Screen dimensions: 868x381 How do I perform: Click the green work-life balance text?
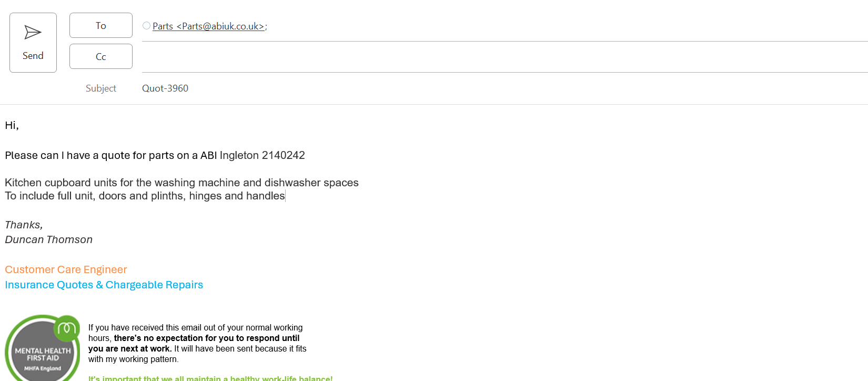[210, 378]
